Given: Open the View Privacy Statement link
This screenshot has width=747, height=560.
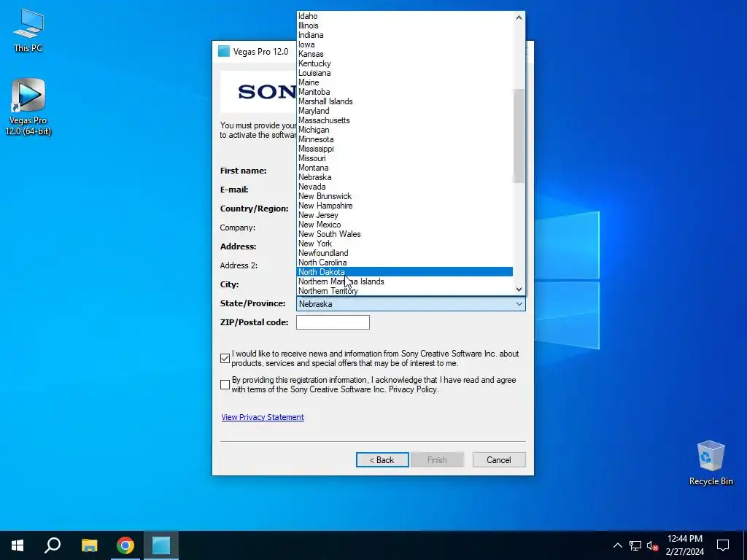Looking at the screenshot, I should (263, 417).
